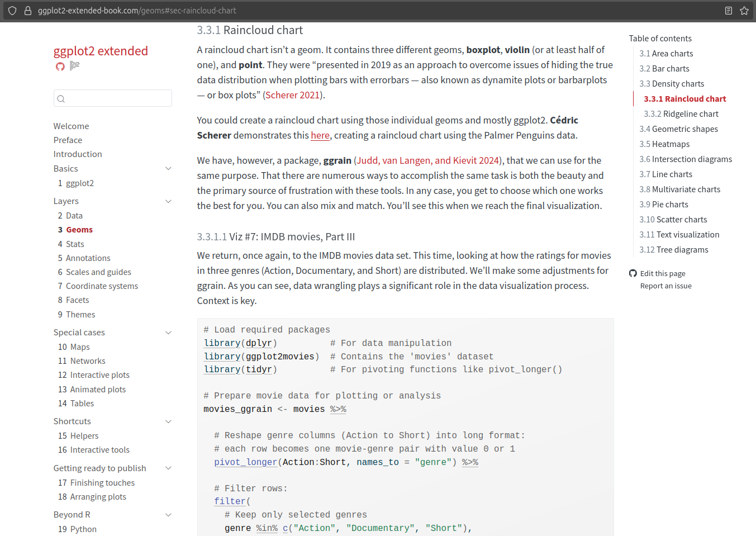Viewport: 756px width, 536px height.
Task: Click the 'here' link to Scherer's demo
Action: tap(320, 135)
